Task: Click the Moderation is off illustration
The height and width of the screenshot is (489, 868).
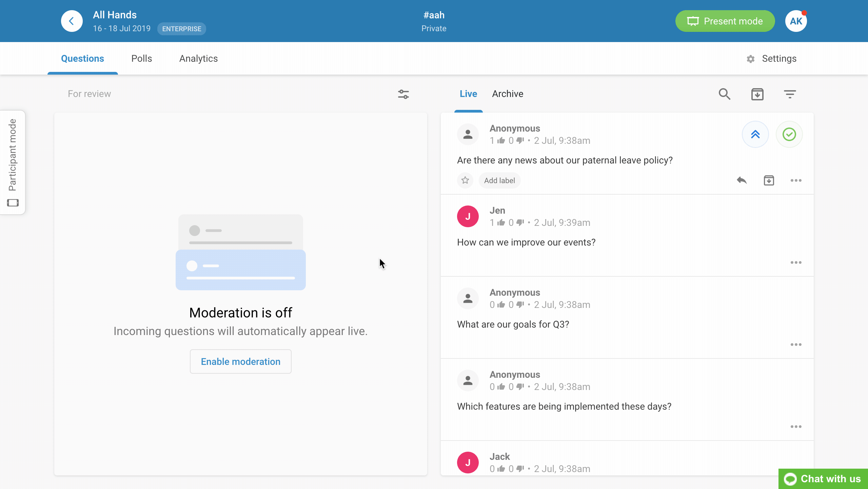Action: (x=241, y=252)
